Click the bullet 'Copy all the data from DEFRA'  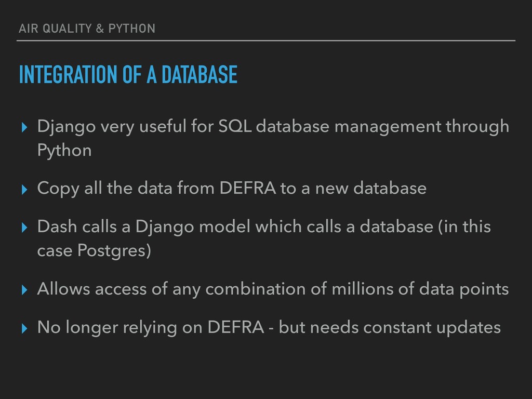click(232, 189)
